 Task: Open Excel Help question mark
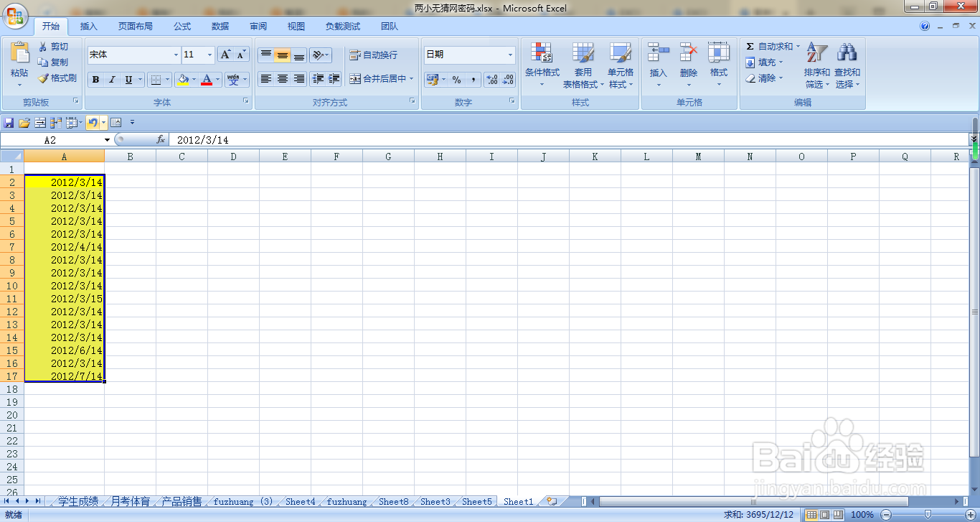925,27
